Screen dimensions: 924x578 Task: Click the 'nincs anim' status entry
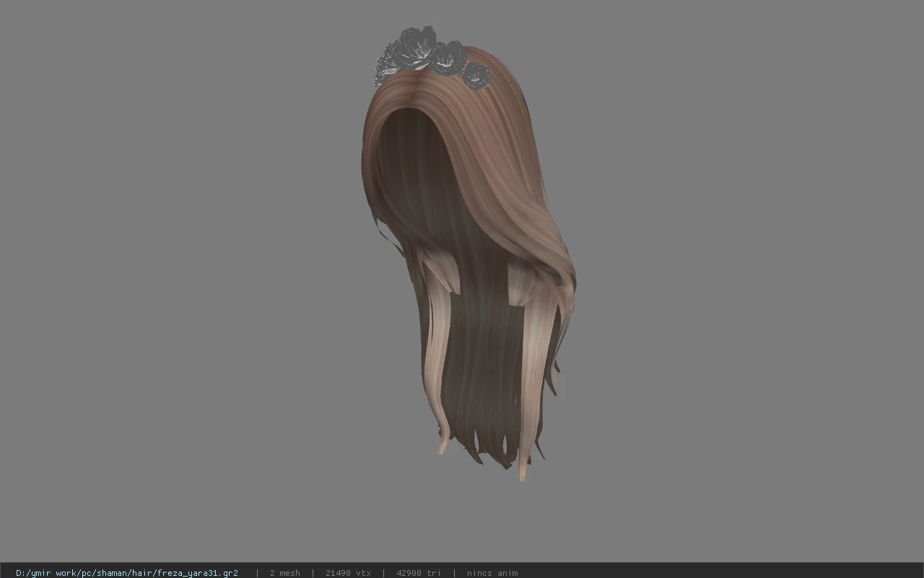492,573
